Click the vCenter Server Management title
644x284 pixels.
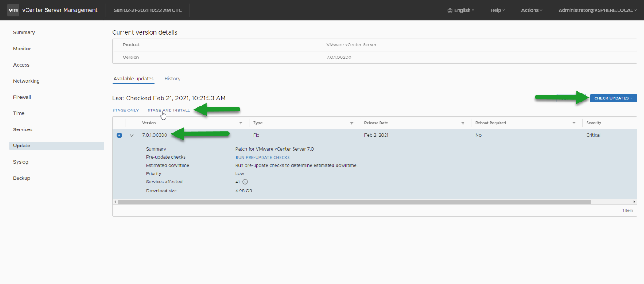60,10
